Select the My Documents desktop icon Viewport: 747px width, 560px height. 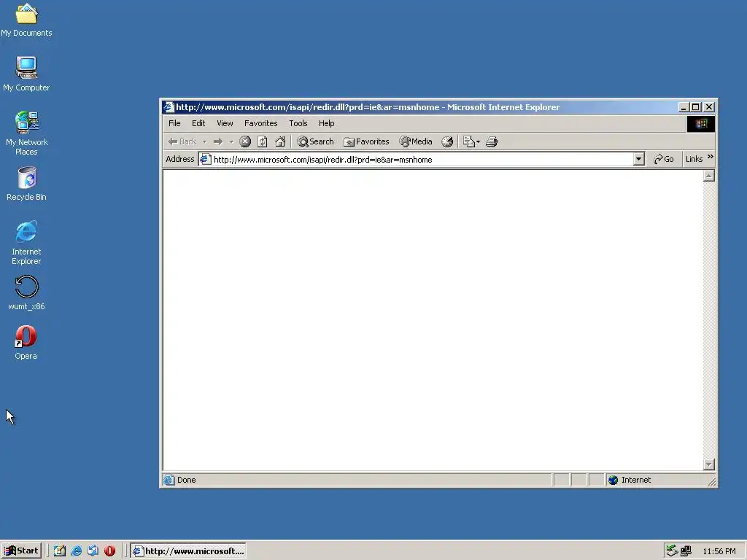(x=26, y=20)
